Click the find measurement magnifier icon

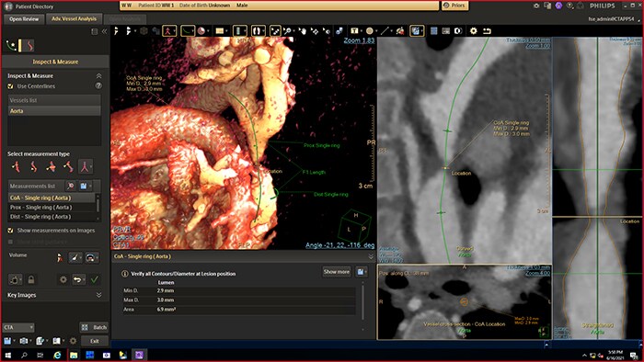pos(71,187)
